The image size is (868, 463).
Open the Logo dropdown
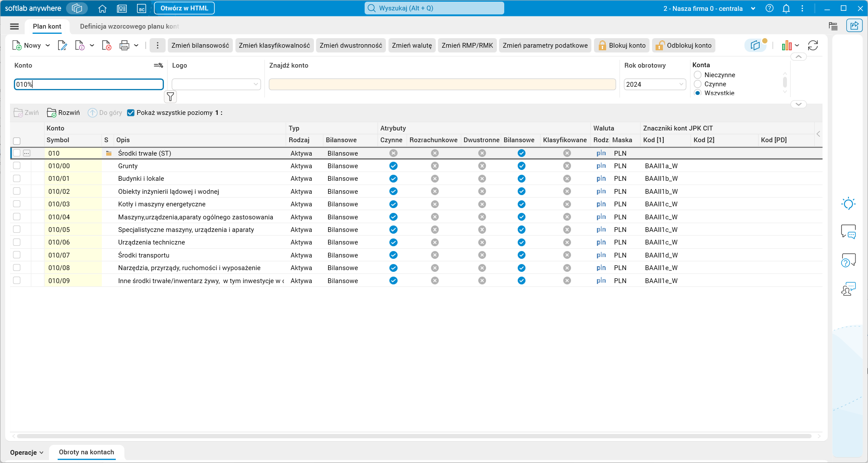216,84
